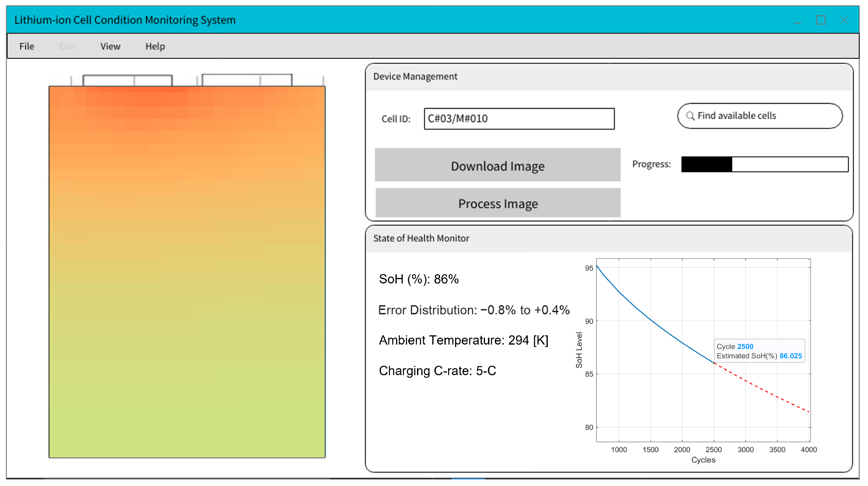Click the data point at cycle 2500
This screenshot has height=486, width=868.
(714, 363)
